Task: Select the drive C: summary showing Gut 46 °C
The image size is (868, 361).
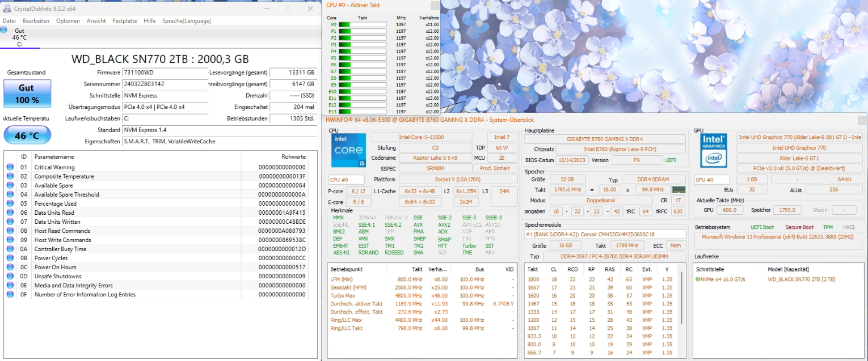Action: click(19, 37)
